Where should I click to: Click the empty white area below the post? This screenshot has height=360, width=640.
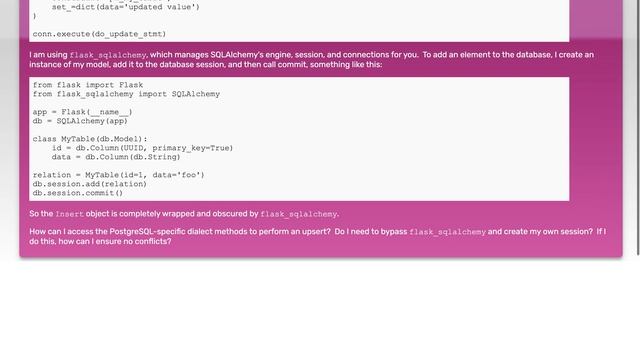pyautogui.click(x=320, y=310)
